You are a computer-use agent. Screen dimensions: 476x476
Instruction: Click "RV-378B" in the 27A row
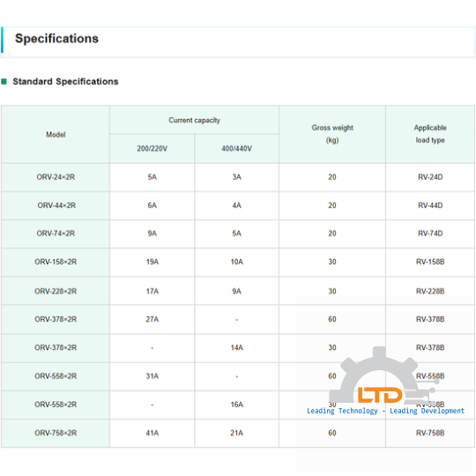tap(430, 319)
